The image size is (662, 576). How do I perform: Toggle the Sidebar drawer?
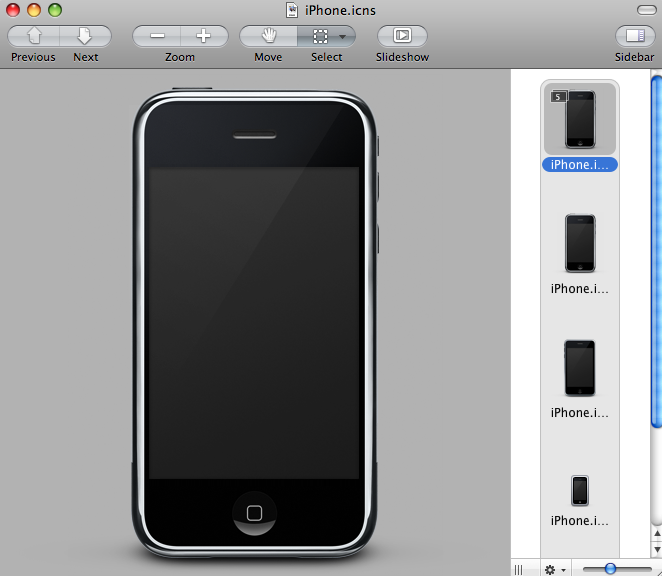pos(635,36)
